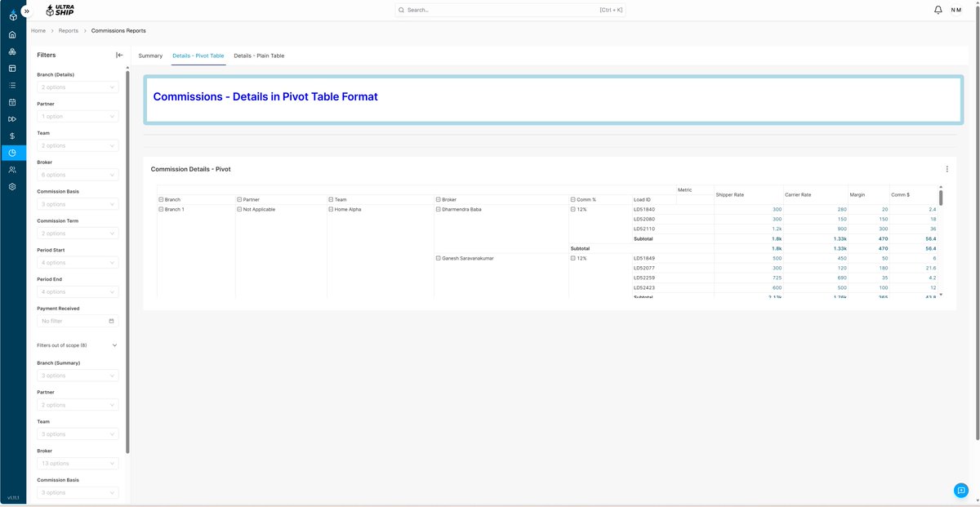Click the pivot table scroll-down arrow
The image size is (980, 507).
[x=941, y=294]
